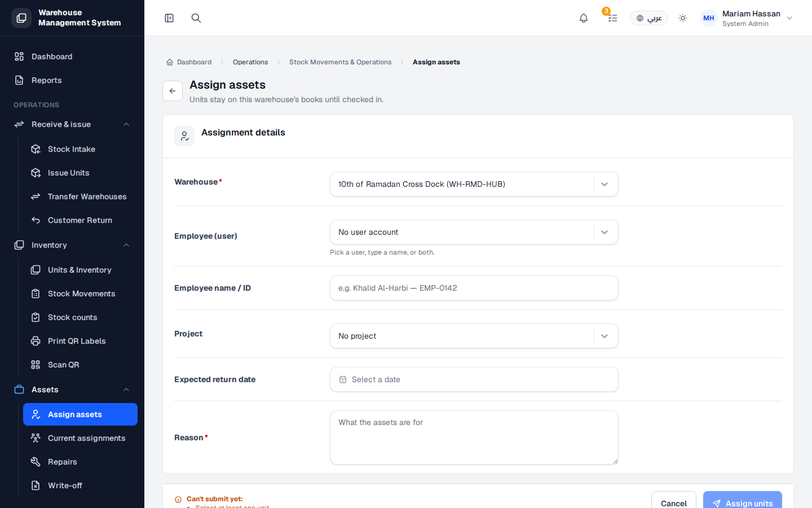Open Units & Inventory page
The width and height of the screenshot is (812, 508).
pos(80,270)
